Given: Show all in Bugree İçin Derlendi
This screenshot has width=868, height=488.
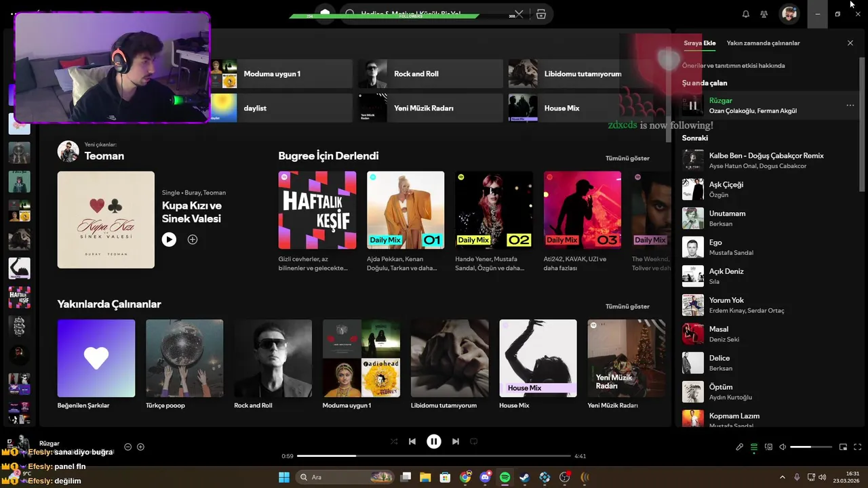Looking at the screenshot, I should coord(627,158).
